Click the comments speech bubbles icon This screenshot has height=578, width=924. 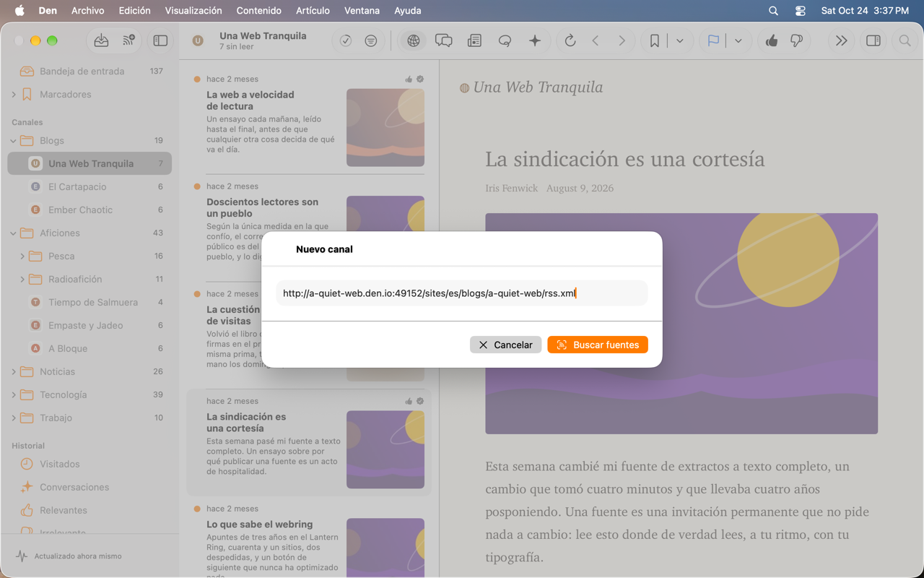click(444, 41)
